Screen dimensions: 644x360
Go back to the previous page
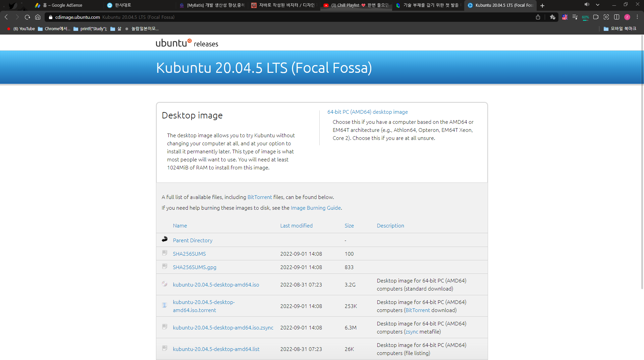tap(6, 17)
